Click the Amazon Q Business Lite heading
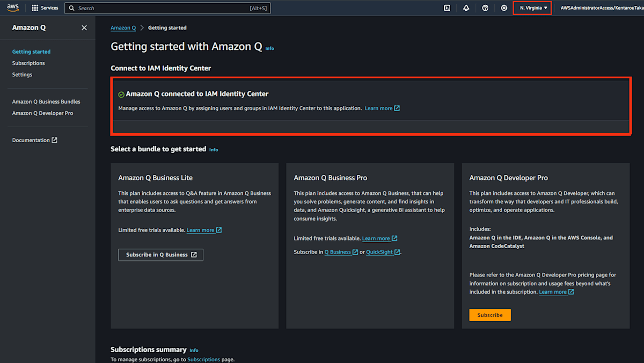The width and height of the screenshot is (644, 363). pos(155,178)
